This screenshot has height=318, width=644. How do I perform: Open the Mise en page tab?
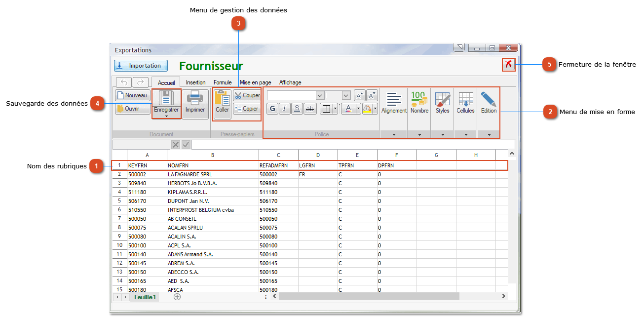(x=255, y=82)
